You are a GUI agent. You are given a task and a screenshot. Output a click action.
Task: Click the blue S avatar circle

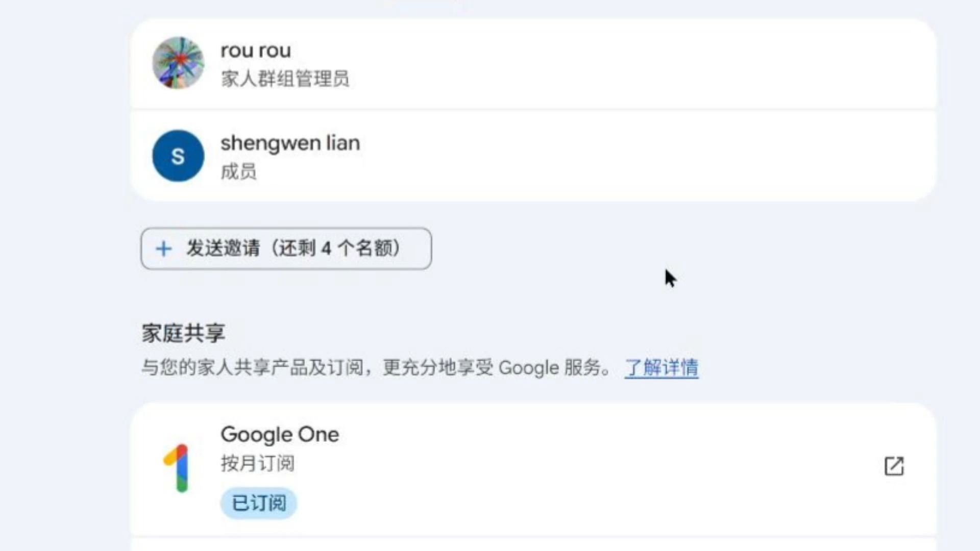178,156
